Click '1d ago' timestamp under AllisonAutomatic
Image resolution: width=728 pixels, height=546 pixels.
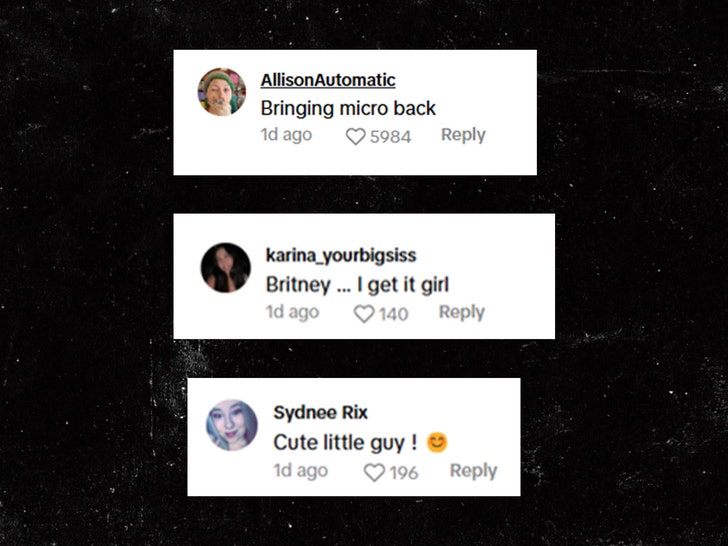286,135
